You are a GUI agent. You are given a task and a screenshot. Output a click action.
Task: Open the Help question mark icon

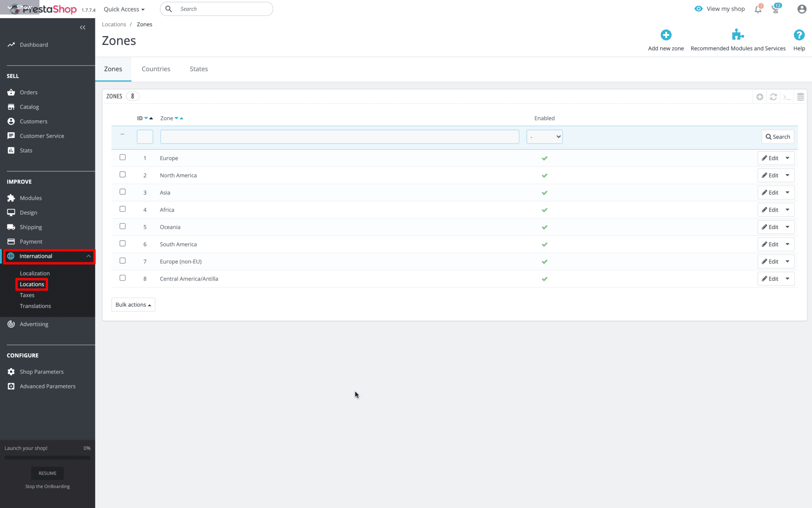coord(799,35)
